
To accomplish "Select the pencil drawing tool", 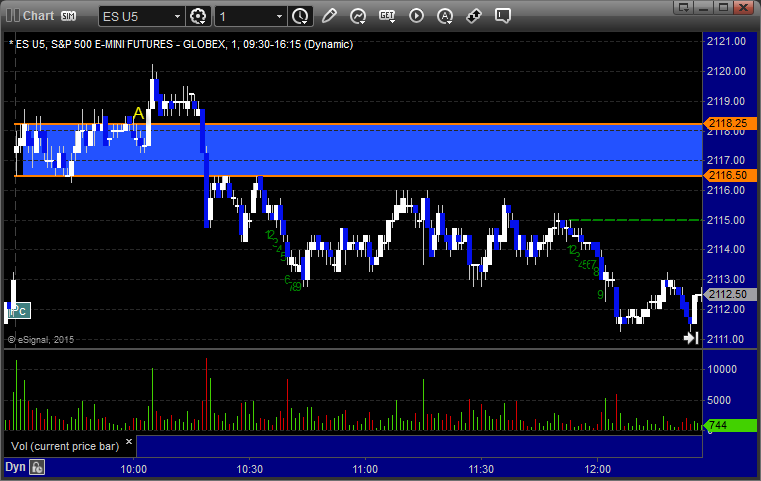I will click(x=329, y=16).
